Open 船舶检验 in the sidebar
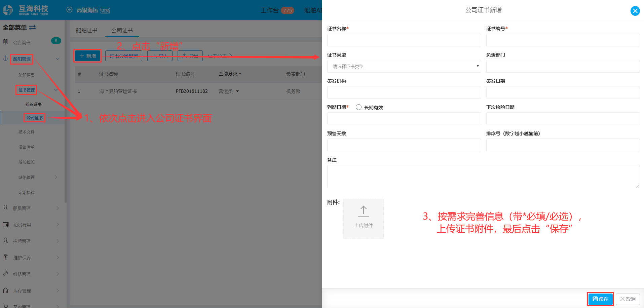Image resolution: width=644 pixels, height=308 pixels. pyautogui.click(x=27, y=162)
